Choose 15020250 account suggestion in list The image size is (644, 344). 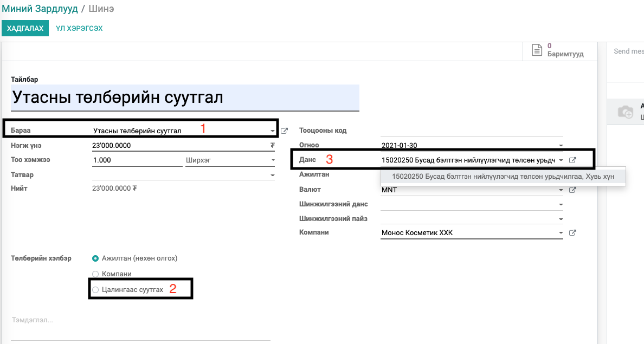(503, 177)
